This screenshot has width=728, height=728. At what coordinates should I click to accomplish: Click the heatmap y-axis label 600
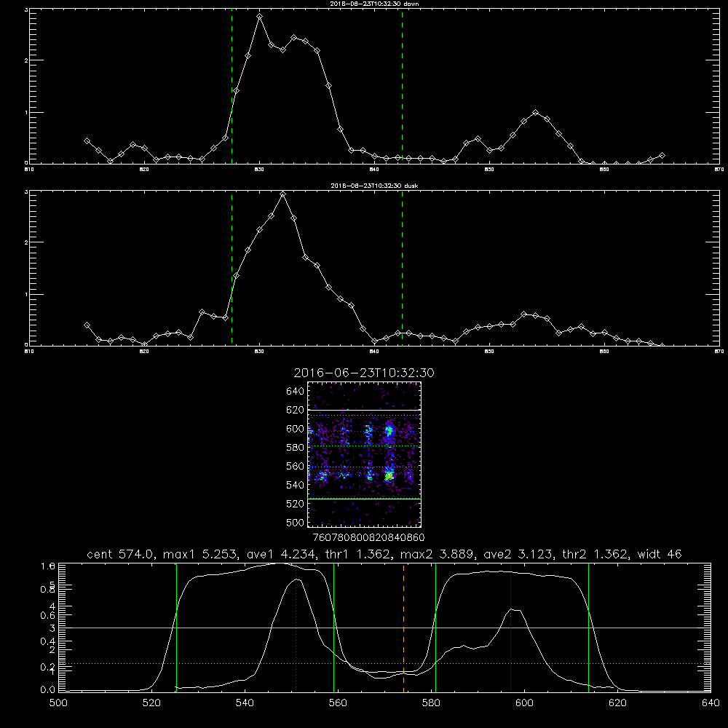point(296,429)
